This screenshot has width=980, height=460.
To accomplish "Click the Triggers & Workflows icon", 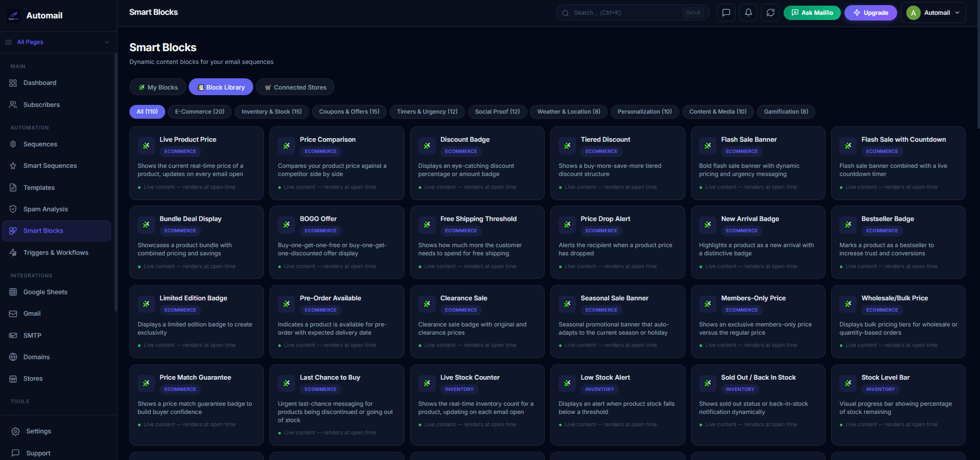I will [x=13, y=253].
